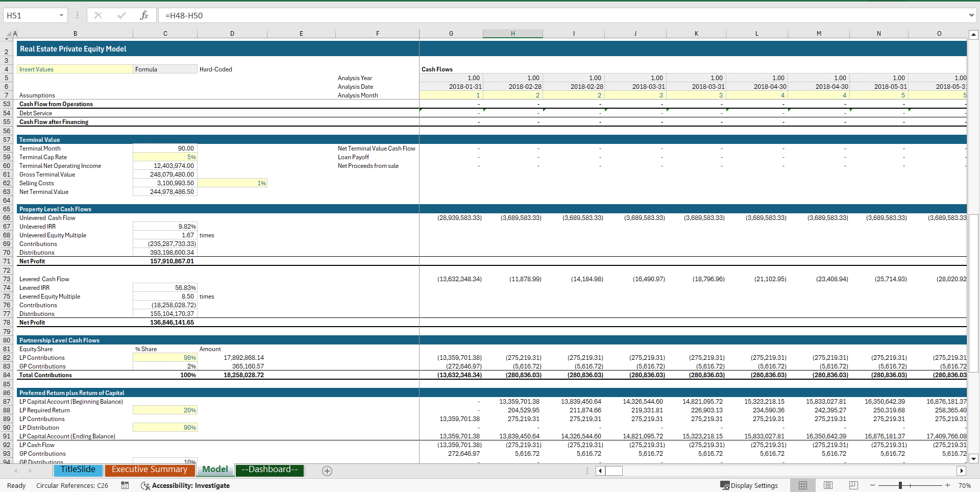Viewport: 980px width, 493px height.
Task: Open the Accessibility Investigate checker
Action: (185, 485)
